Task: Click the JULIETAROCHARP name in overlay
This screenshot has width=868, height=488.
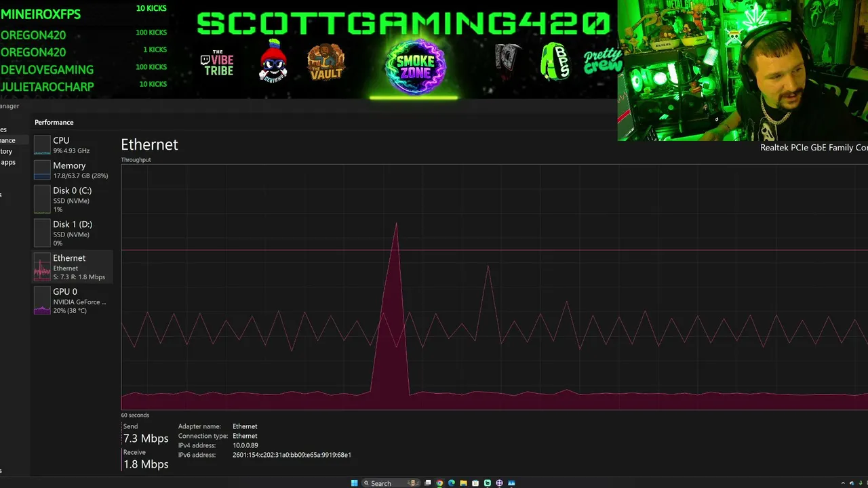Action: click(47, 87)
